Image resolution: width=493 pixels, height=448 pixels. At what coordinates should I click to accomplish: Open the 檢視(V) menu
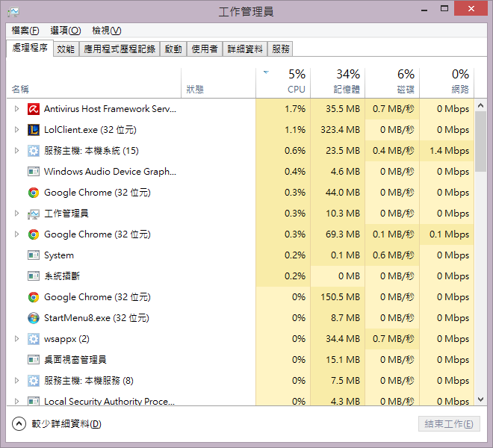[x=106, y=31]
